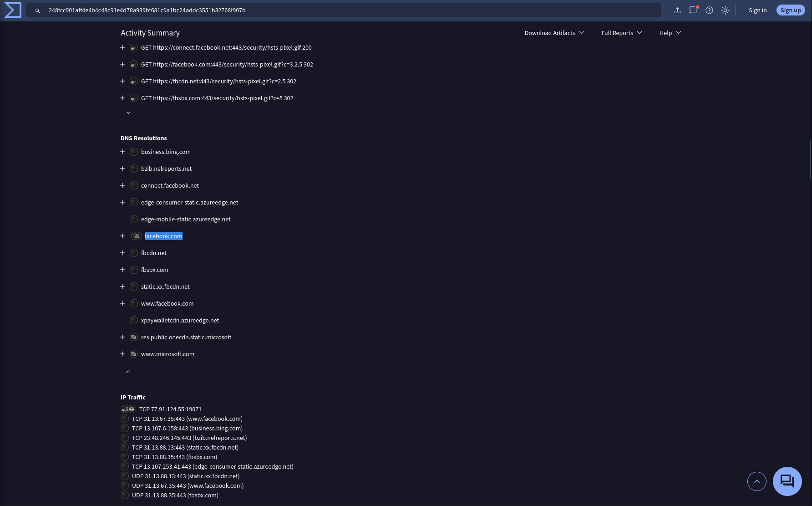The width and height of the screenshot is (812, 506).
Task: Click the sandbox icon beside www.microsoft.com
Action: (134, 354)
